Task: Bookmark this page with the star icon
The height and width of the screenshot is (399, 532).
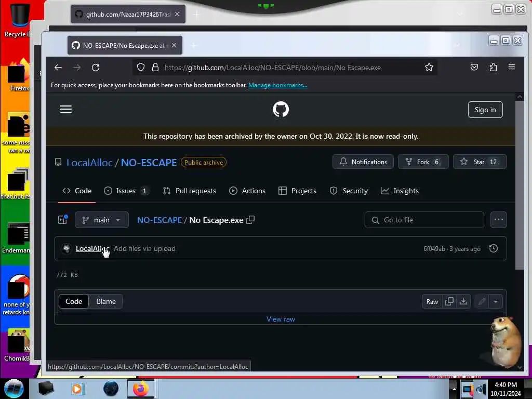Action: point(429,68)
